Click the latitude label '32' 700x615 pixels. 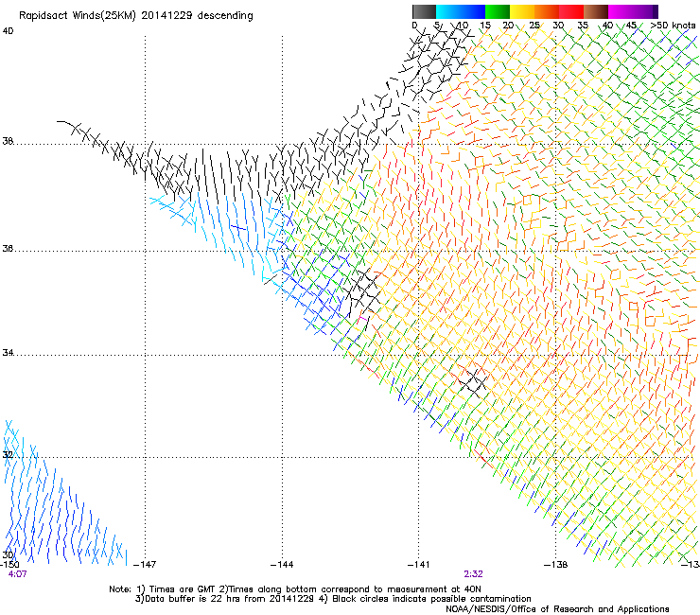[x=8, y=455]
